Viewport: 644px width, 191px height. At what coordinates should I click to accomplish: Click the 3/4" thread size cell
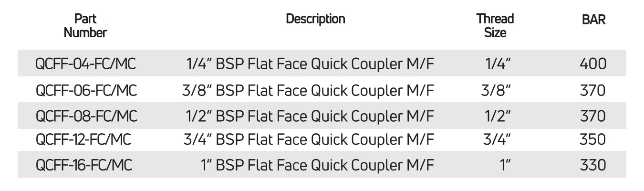point(496,139)
